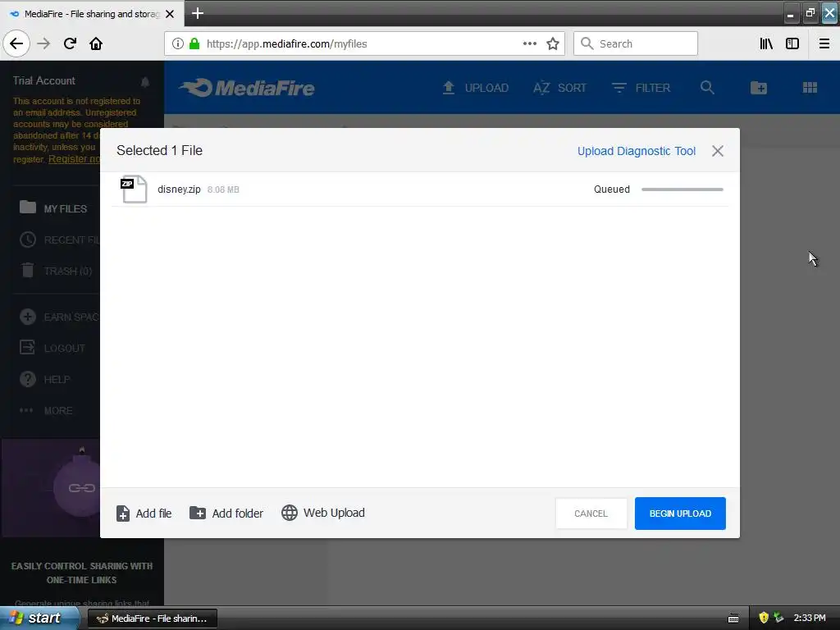Bookmark this page with star icon
The width and height of the screenshot is (840, 630).
553,43
